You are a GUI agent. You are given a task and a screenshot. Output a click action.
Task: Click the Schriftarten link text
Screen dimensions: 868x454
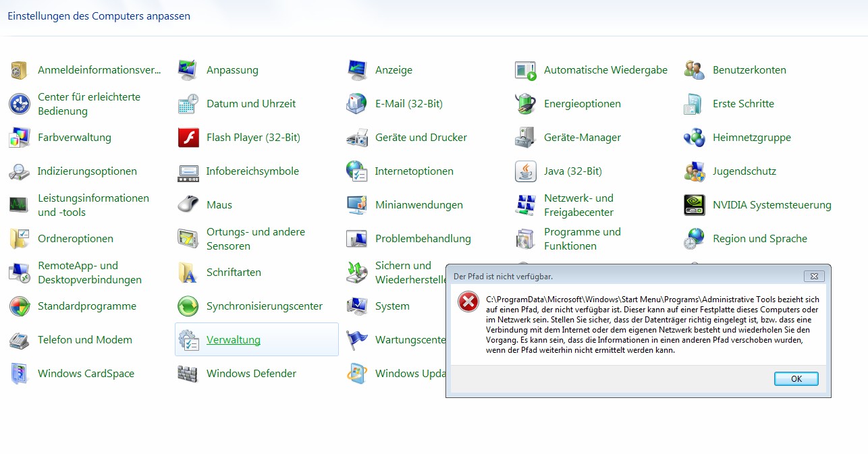(x=234, y=272)
